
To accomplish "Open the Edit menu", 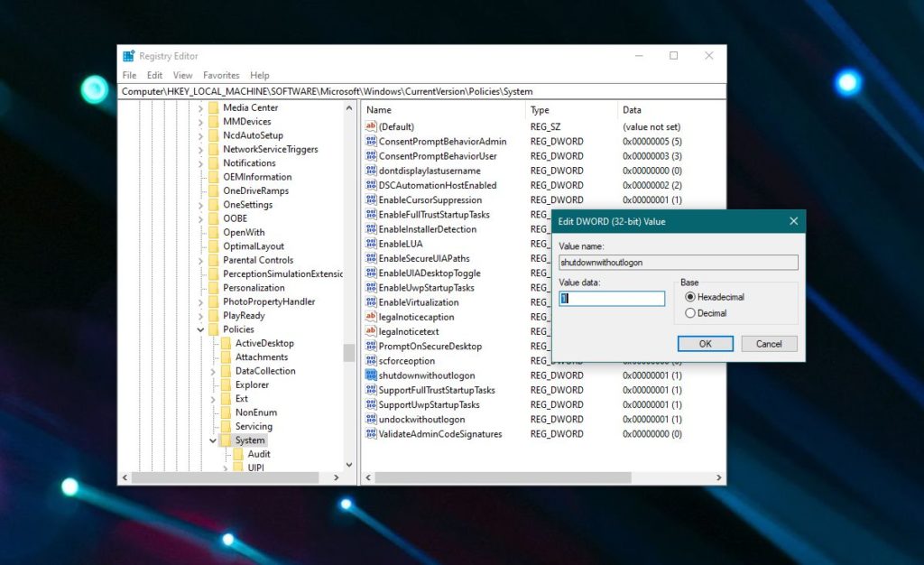I will click(153, 75).
